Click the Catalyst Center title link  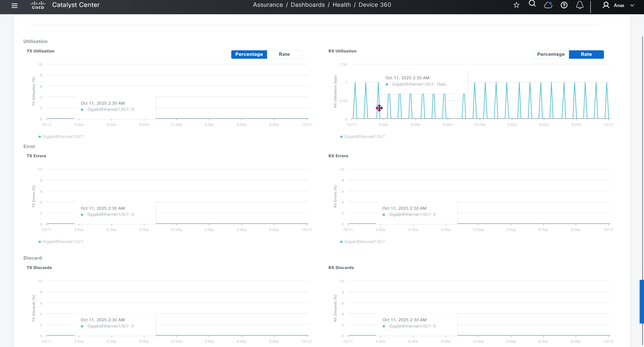76,5
